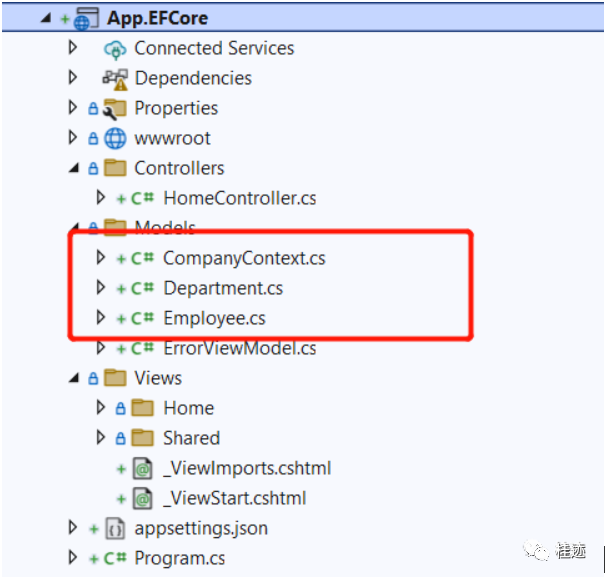Screen dimensions: 605x578
Task: Expand the appsettings.json node
Action: click(73, 527)
